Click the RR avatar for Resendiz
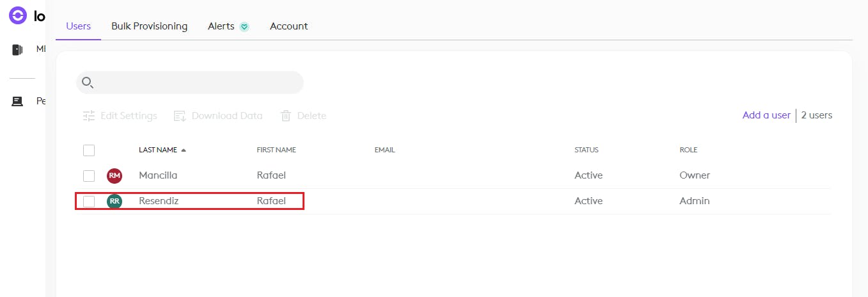The height and width of the screenshot is (297, 868). click(114, 202)
